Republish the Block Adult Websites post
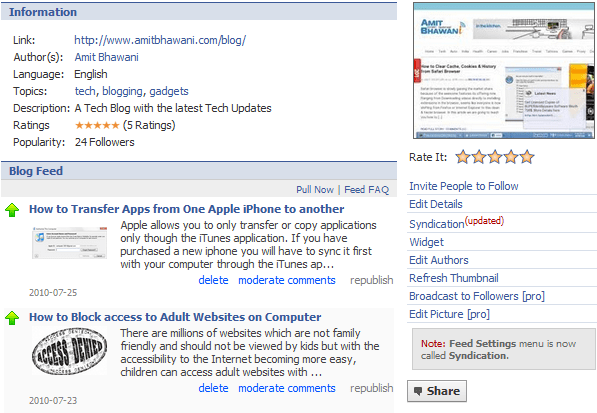 (372, 388)
